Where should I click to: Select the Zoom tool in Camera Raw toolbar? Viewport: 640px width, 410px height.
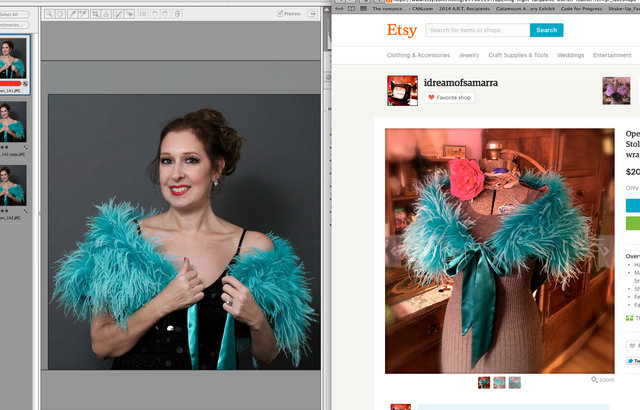pyautogui.click(x=49, y=14)
